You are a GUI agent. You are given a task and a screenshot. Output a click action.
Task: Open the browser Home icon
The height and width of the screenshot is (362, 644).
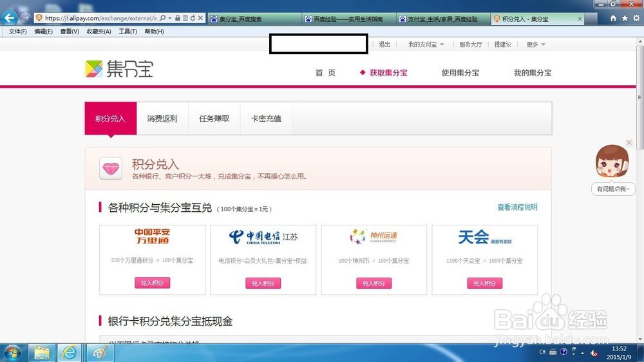coord(613,19)
